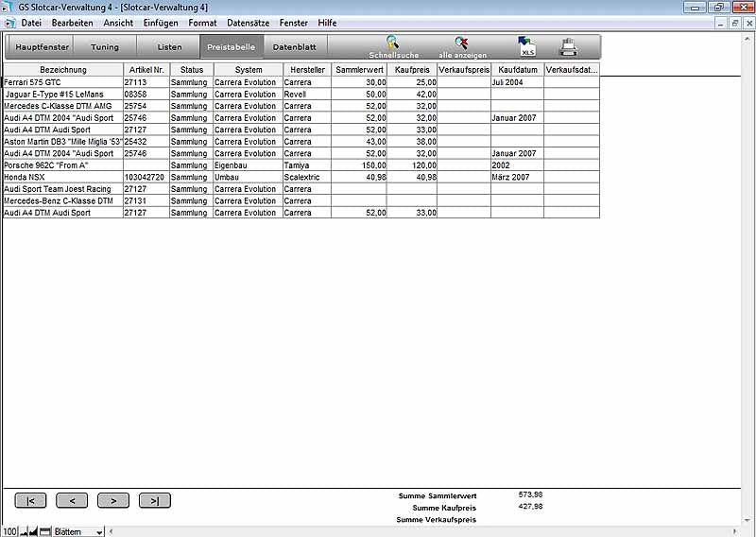Toggle the status area icon at bottom left
Screen dimensions: 756x537
pyautogui.click(x=44, y=532)
